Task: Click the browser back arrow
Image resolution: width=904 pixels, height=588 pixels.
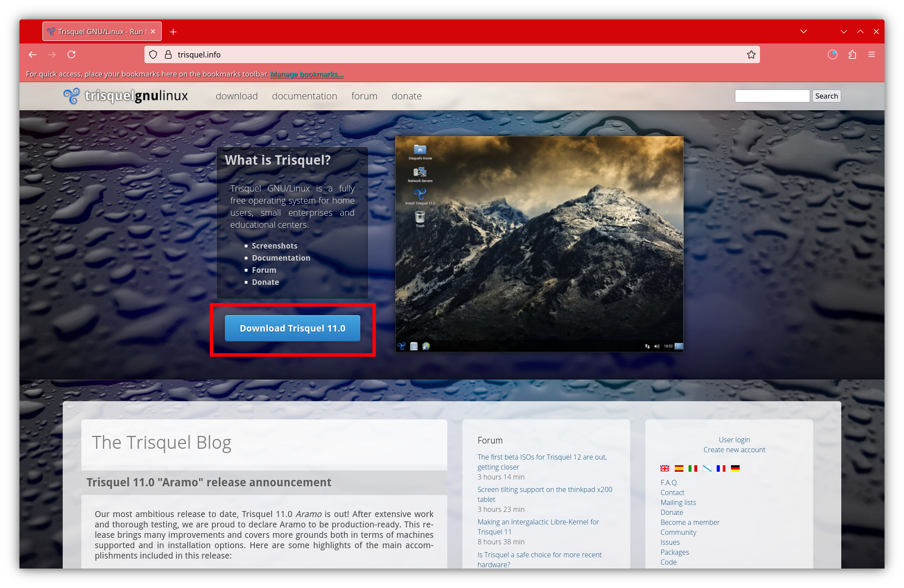Action: [32, 54]
